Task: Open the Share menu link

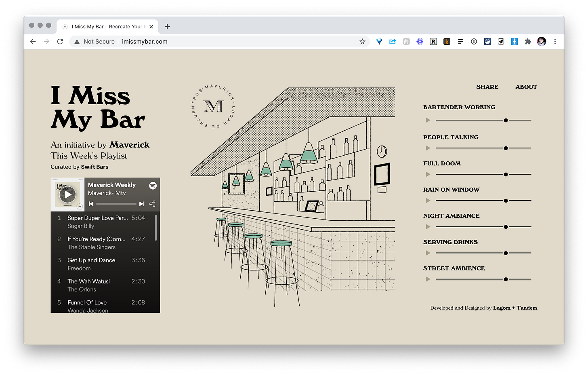Action: pos(487,87)
